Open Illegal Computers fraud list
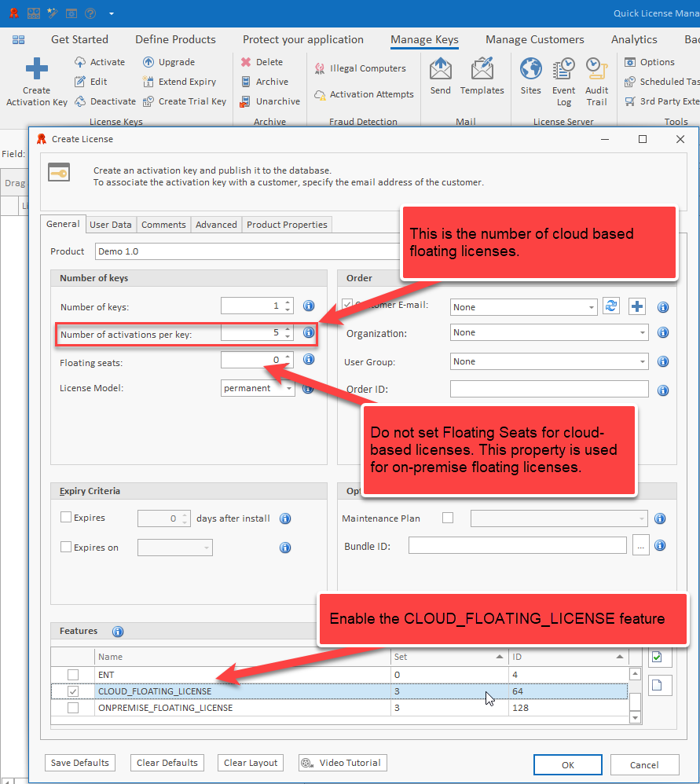The width and height of the screenshot is (700, 784). [x=360, y=68]
